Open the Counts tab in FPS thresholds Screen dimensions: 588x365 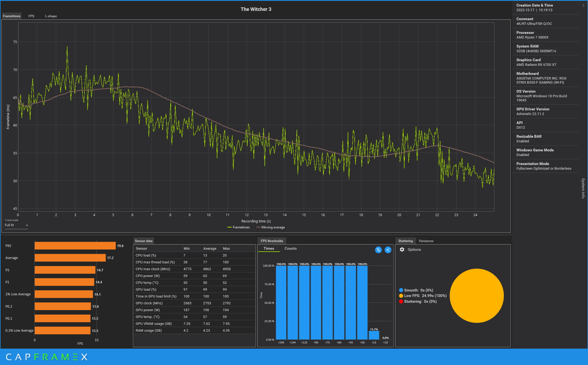coord(290,248)
